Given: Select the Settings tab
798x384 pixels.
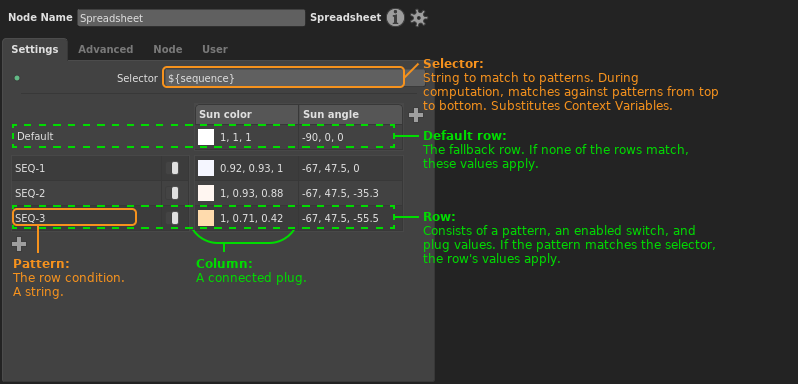Looking at the screenshot, I should [x=35, y=49].
